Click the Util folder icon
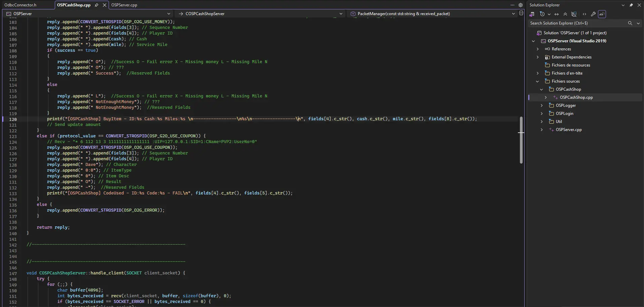Image resolution: width=644 pixels, height=307 pixels. click(551, 122)
